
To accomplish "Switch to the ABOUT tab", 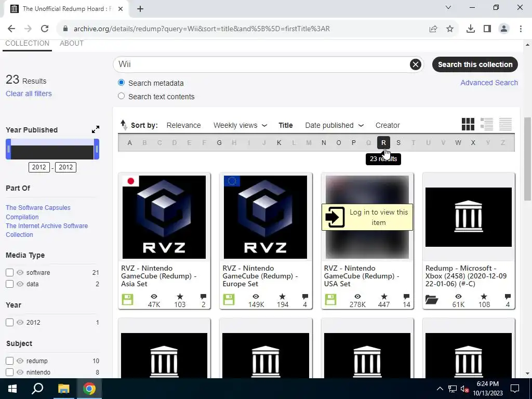I will (x=72, y=44).
